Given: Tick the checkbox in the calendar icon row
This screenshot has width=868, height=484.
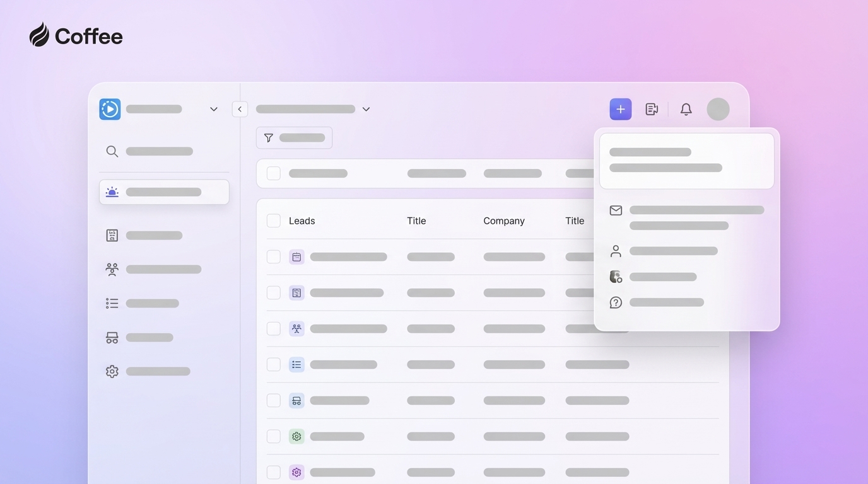Looking at the screenshot, I should [274, 256].
